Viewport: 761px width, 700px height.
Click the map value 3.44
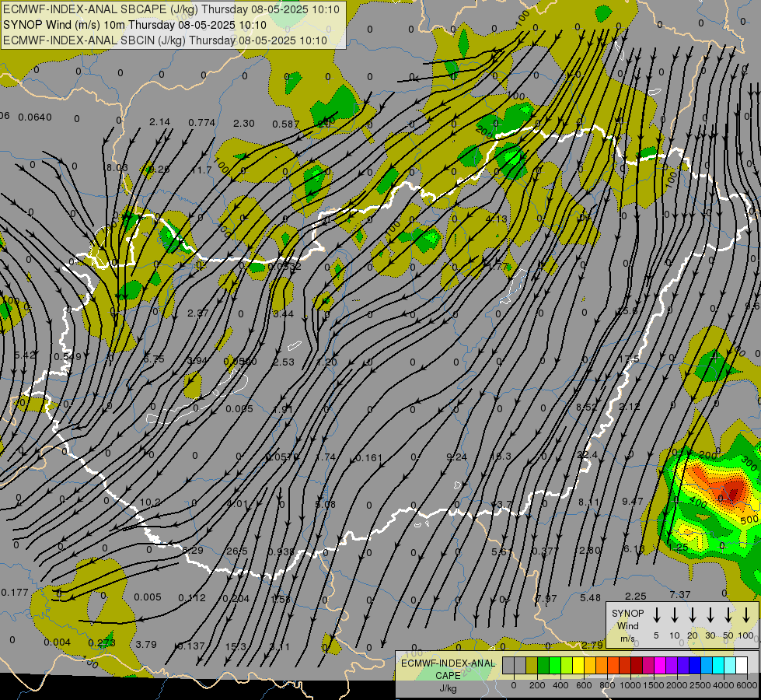tap(283, 313)
